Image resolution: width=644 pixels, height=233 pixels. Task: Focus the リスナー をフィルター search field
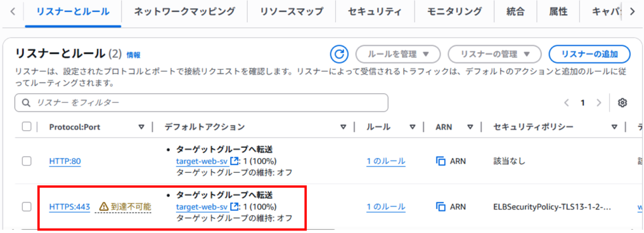click(201, 103)
